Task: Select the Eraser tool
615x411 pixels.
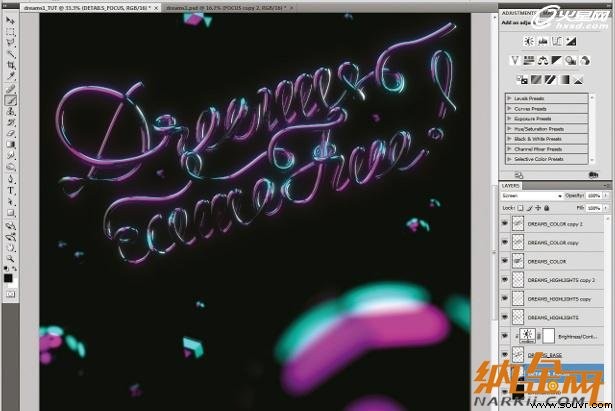Action: point(11,133)
